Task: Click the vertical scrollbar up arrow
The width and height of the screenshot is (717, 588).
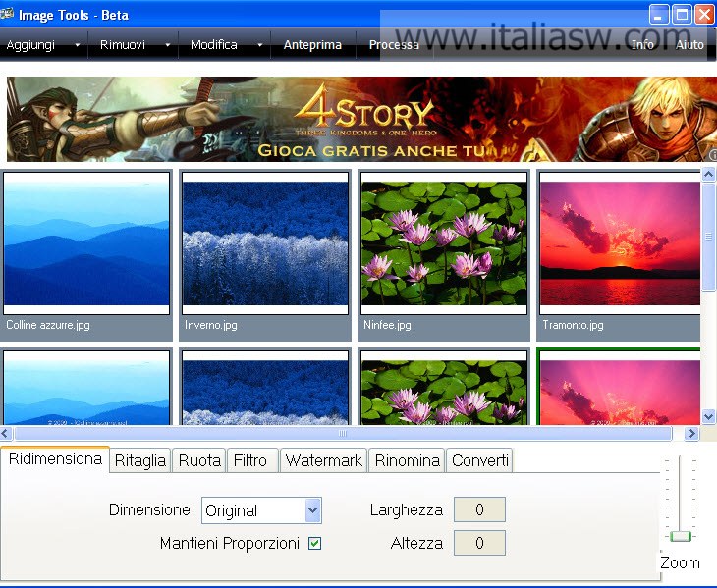Action: point(709,174)
